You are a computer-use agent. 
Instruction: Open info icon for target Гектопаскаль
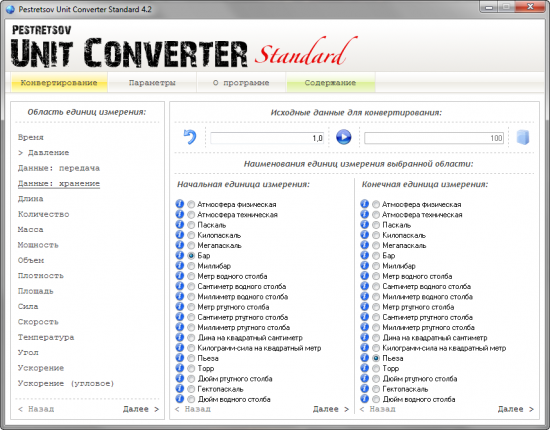tap(364, 389)
